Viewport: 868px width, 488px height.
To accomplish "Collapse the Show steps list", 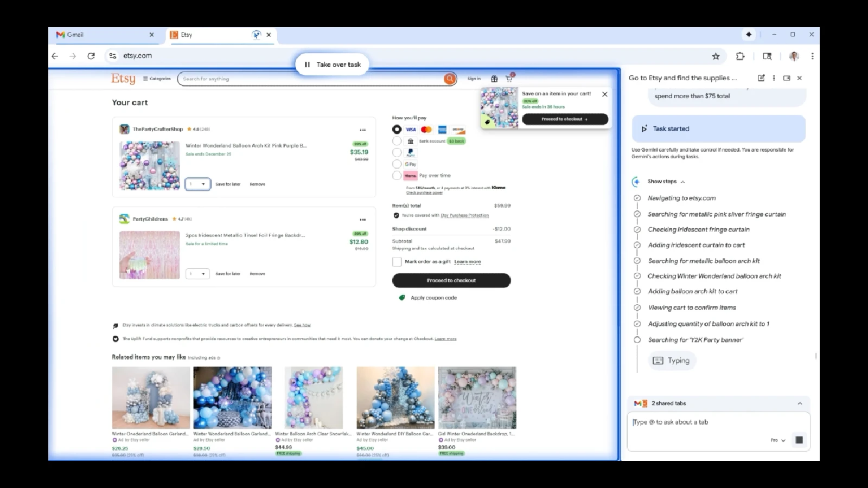I will click(682, 182).
